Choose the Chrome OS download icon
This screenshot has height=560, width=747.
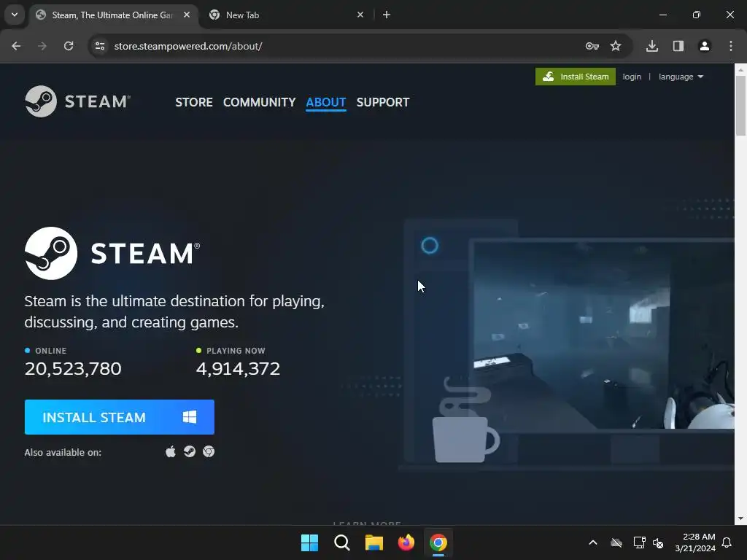[x=209, y=451]
